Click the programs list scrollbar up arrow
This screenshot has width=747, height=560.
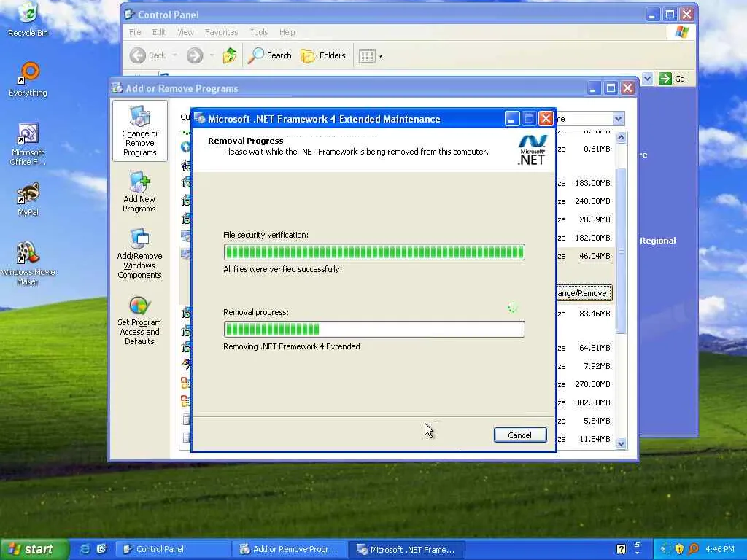[x=622, y=138]
